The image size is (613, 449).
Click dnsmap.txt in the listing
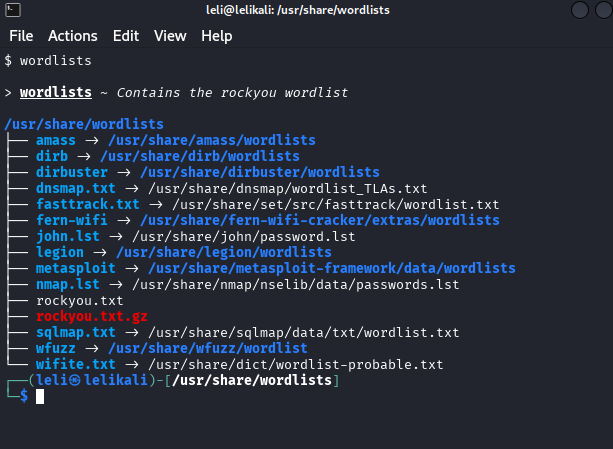76,188
